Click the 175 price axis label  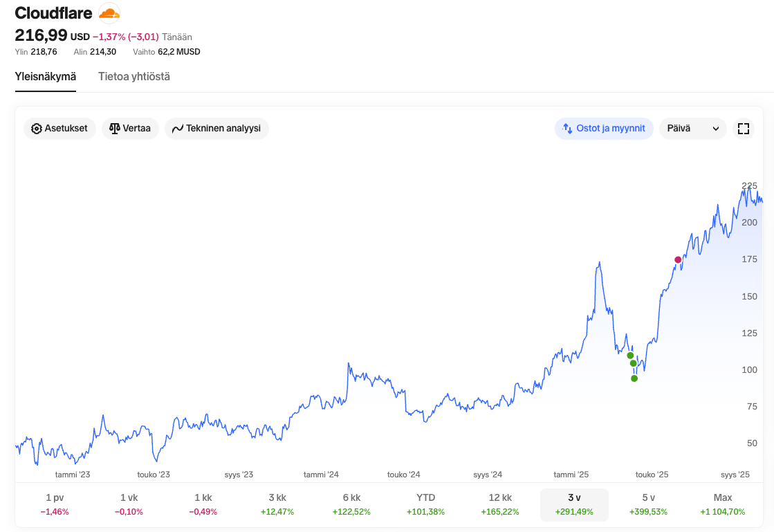[x=749, y=259]
